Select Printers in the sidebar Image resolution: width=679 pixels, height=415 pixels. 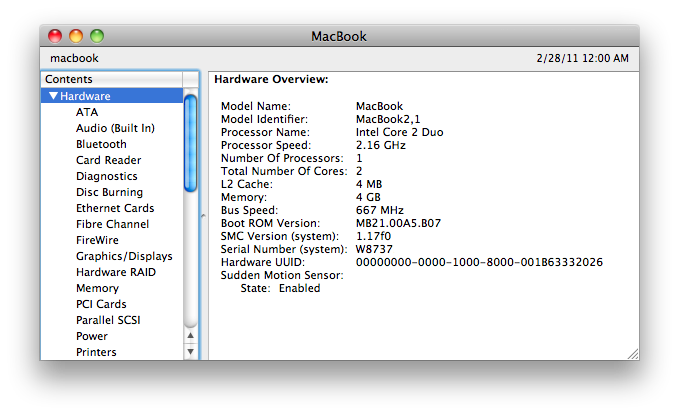tap(96, 353)
